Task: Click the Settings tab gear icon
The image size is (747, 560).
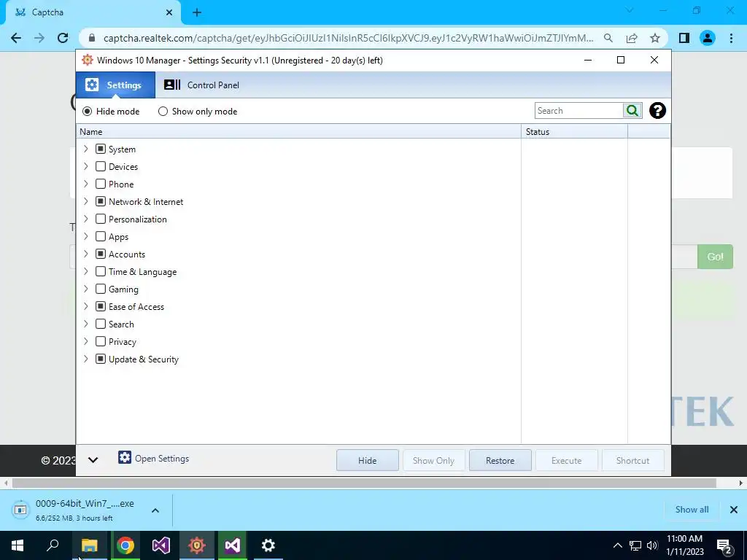Action: (x=91, y=85)
